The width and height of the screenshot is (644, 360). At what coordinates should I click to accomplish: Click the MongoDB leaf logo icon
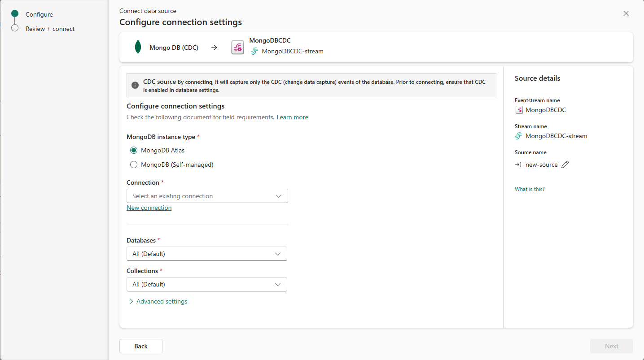tap(138, 48)
